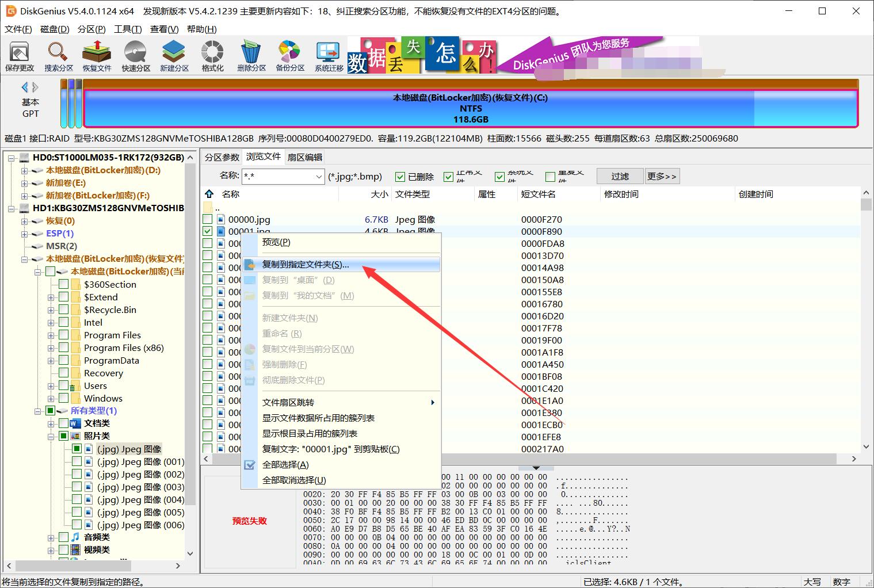The height and width of the screenshot is (588, 874).
Task: Open the 名称 filter combo box dropdown
Action: point(319,177)
